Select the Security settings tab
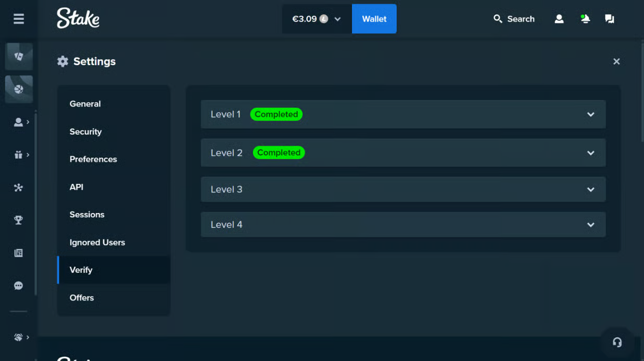Screen dimensions: 644x361 coord(86,132)
